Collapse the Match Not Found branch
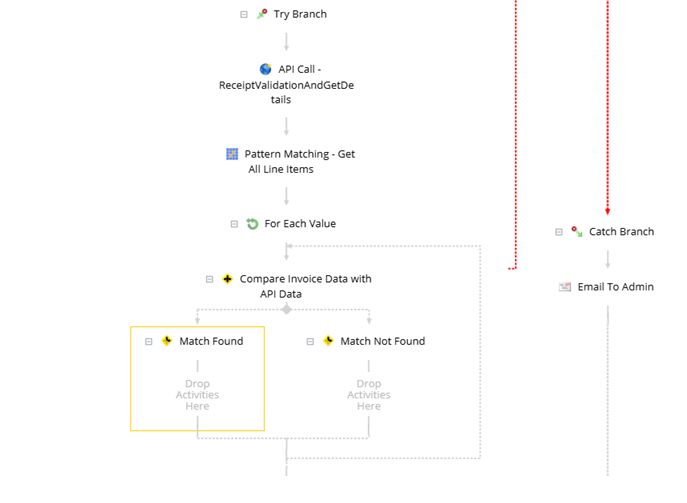The image size is (687, 503). click(310, 341)
